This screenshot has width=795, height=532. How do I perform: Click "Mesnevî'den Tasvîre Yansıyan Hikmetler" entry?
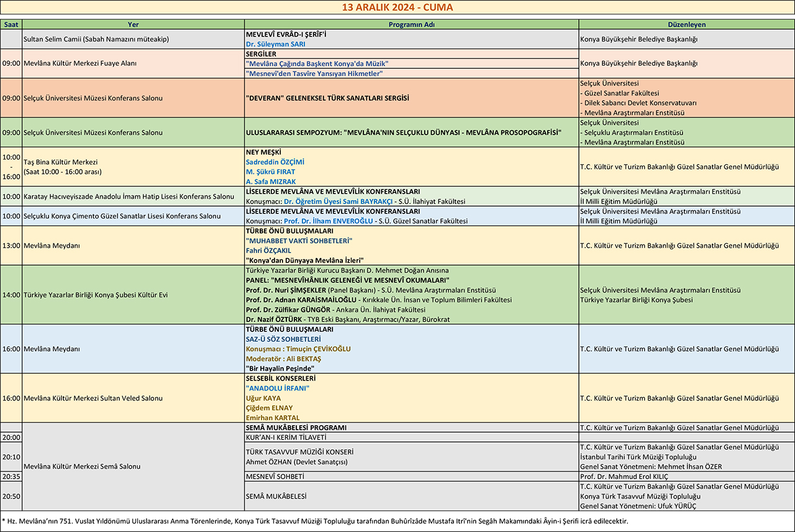point(314,74)
